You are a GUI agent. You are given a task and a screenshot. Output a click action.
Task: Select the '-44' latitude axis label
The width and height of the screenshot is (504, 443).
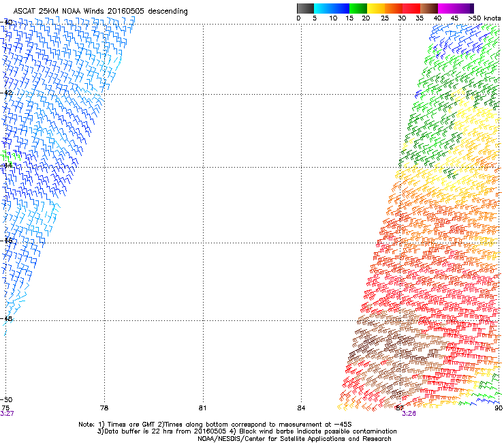[6, 166]
